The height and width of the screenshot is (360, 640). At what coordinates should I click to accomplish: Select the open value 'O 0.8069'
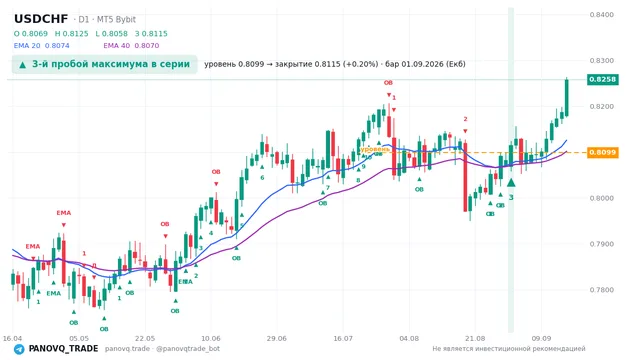(31, 34)
